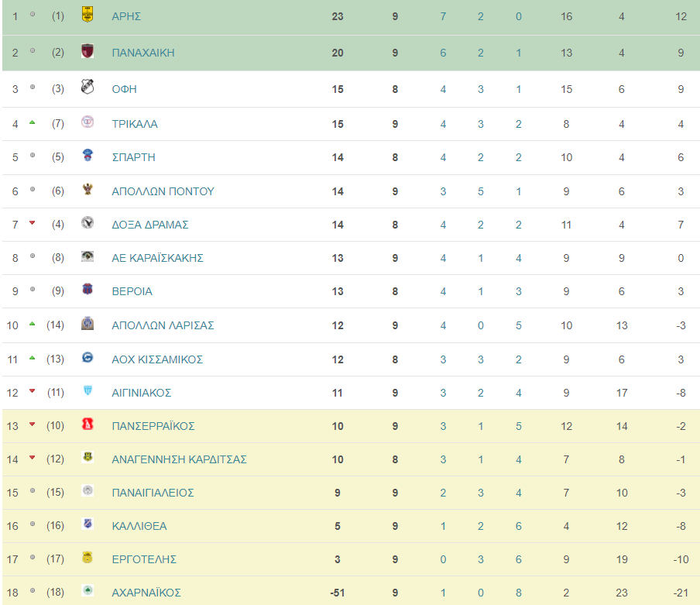Open the ΚΑΛΛΙΘΕΑ team link
Image resolution: width=700 pixels, height=605 pixels.
click(x=139, y=526)
